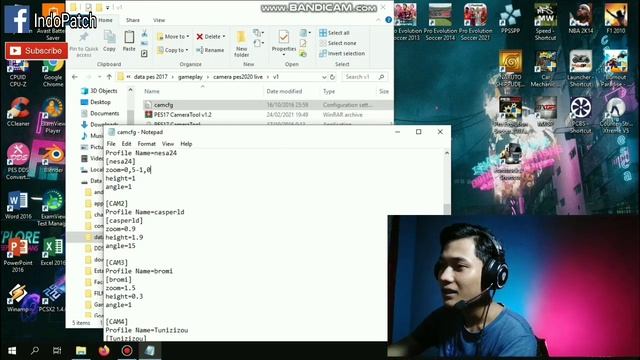The image size is (640, 360).
Task: Click the Explorer up-one-level arrow
Action: [109, 77]
